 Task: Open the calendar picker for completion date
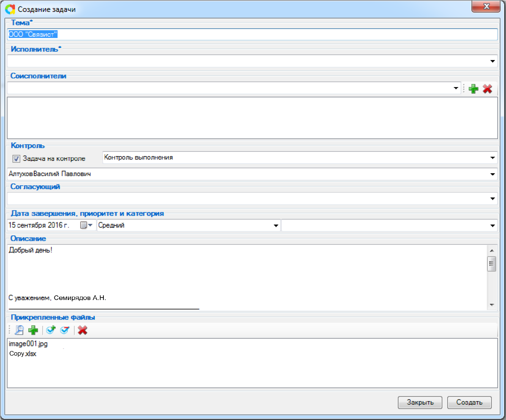[86, 225]
